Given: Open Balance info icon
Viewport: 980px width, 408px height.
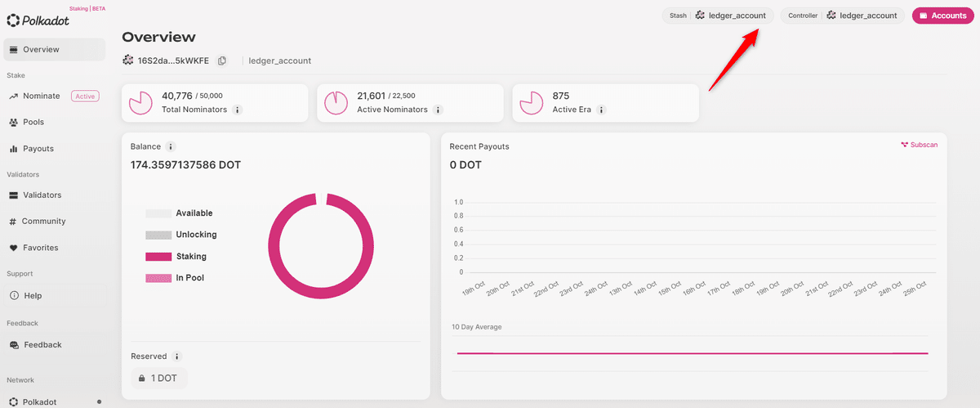Looking at the screenshot, I should [171, 147].
